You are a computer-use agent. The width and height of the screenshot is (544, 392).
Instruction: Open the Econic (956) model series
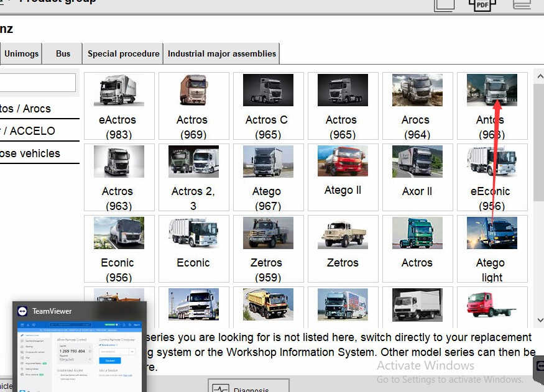tap(119, 249)
